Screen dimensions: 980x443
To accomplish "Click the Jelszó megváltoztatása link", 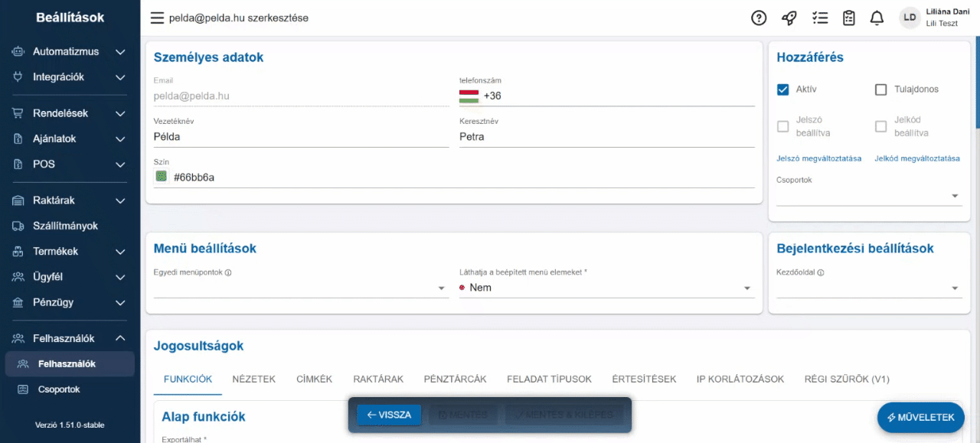I will click(x=818, y=158).
